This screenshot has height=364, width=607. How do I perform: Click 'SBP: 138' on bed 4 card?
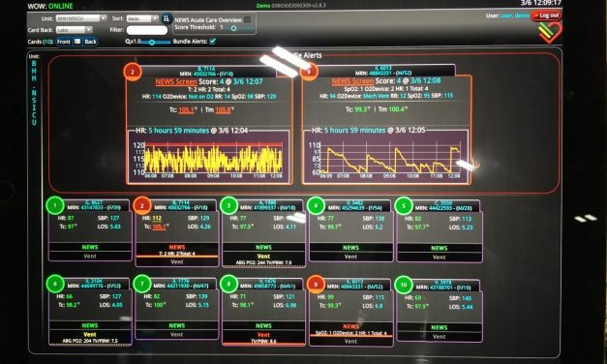pyautogui.click(x=373, y=219)
